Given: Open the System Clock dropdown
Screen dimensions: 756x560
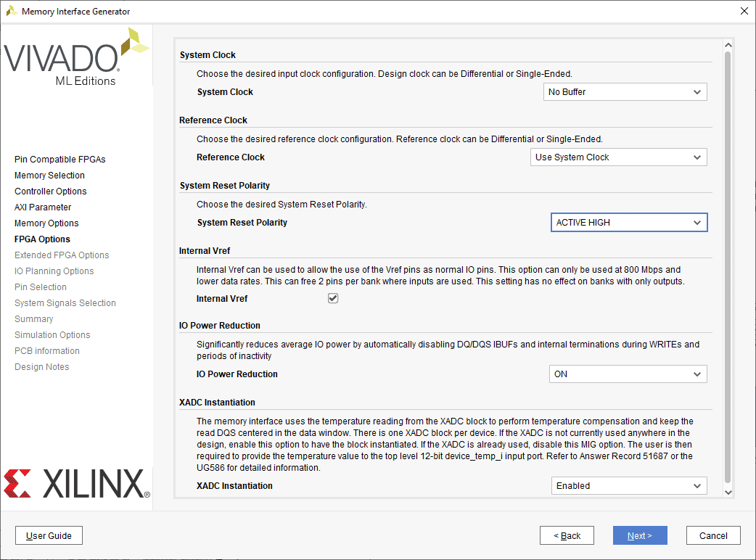Looking at the screenshot, I should coord(625,92).
